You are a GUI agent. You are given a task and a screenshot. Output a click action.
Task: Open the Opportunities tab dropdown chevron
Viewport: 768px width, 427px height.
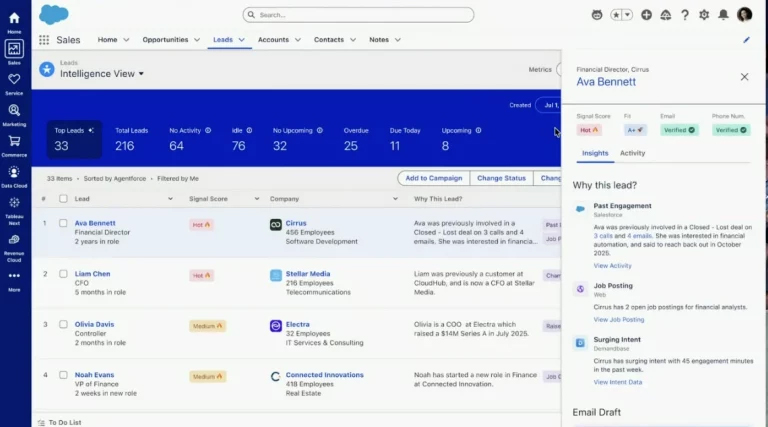[195, 40]
